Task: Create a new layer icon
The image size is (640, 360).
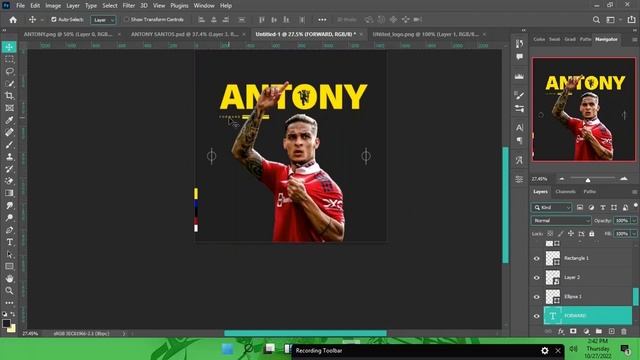Action: click(x=611, y=331)
